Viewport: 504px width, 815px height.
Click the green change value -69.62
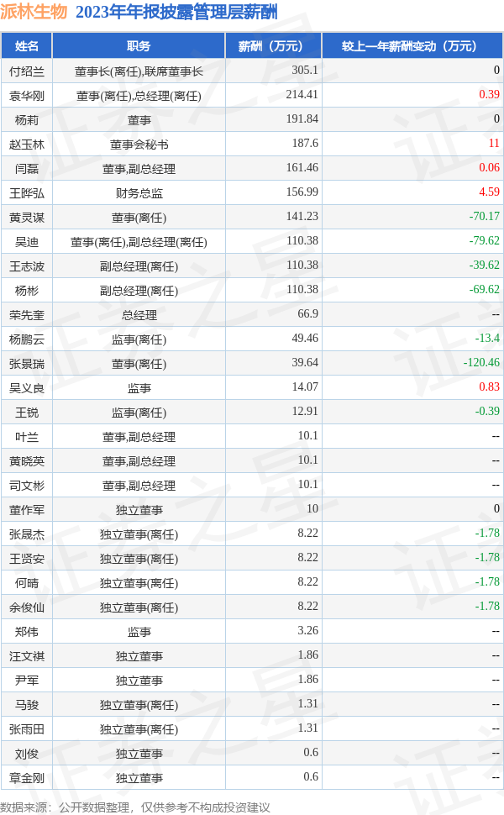point(484,290)
